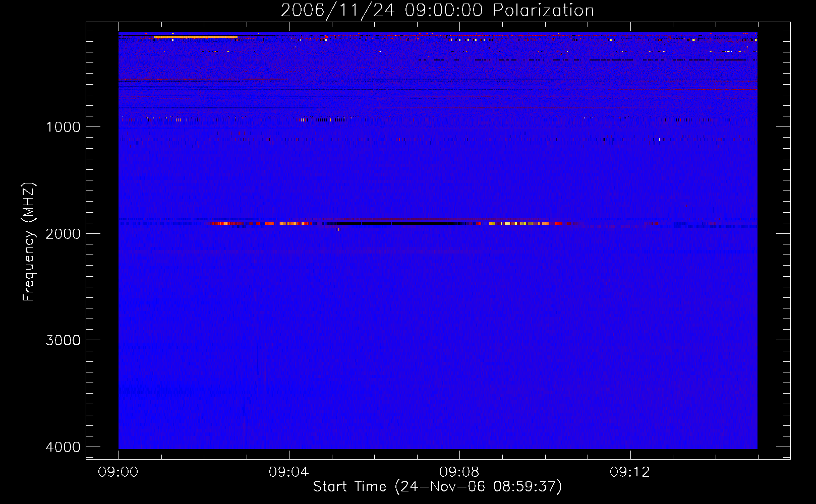Click the bright orange bar at spectrogram top-left
Image resolution: width=816 pixels, height=504 pixels.
tap(196, 37)
